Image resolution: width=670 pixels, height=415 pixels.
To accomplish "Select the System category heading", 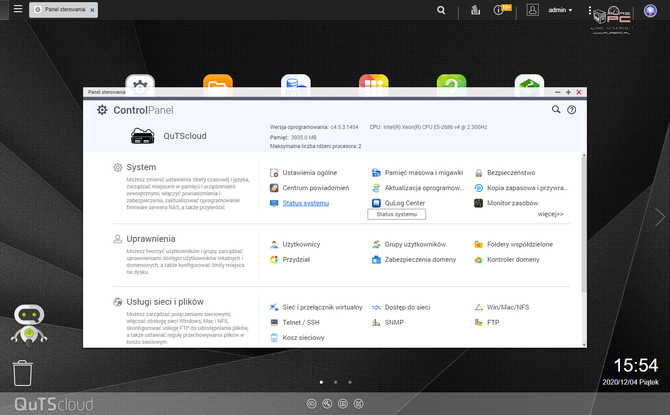I will [x=141, y=167].
